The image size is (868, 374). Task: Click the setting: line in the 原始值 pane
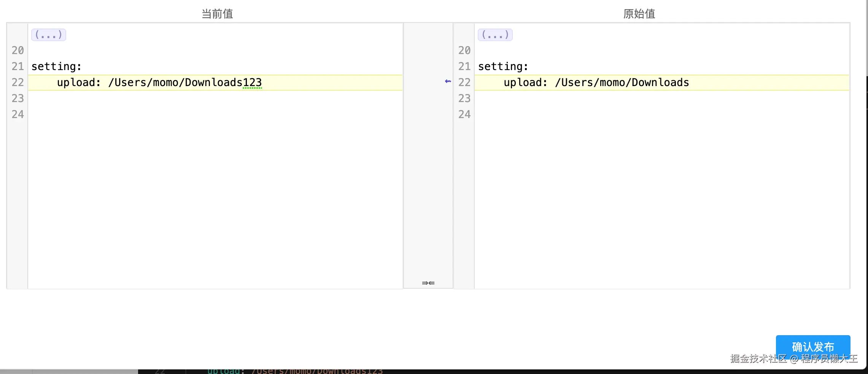(x=503, y=66)
